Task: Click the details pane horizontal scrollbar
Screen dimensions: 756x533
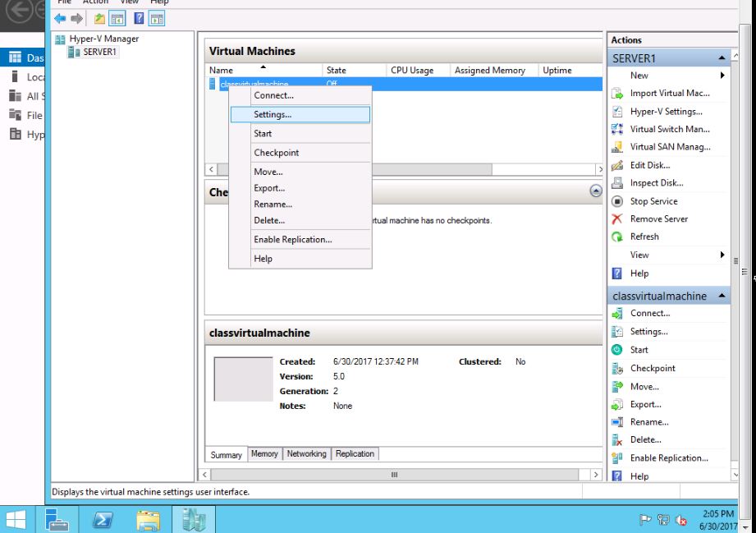Action: 394,475
